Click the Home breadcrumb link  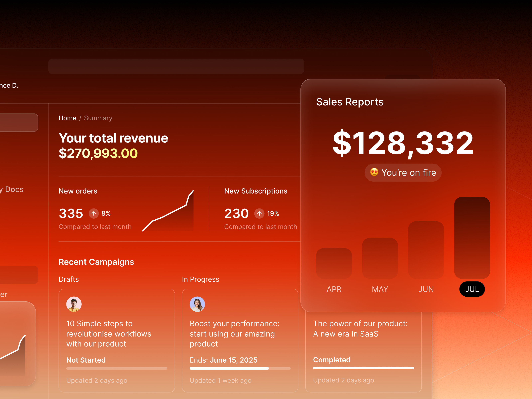(x=67, y=118)
